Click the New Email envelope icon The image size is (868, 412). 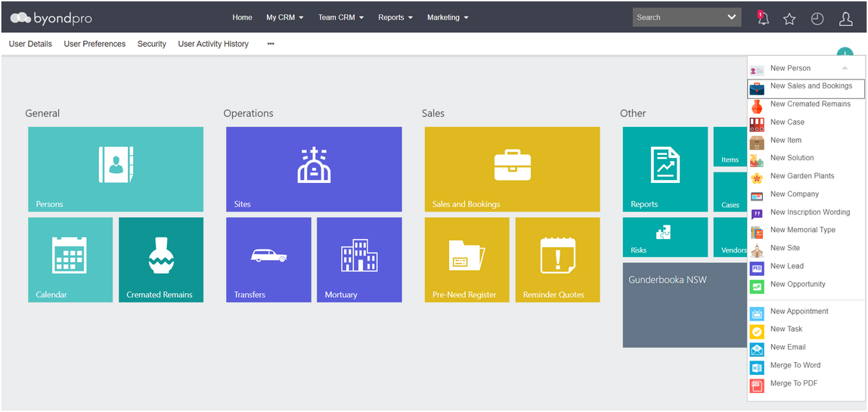pos(757,349)
